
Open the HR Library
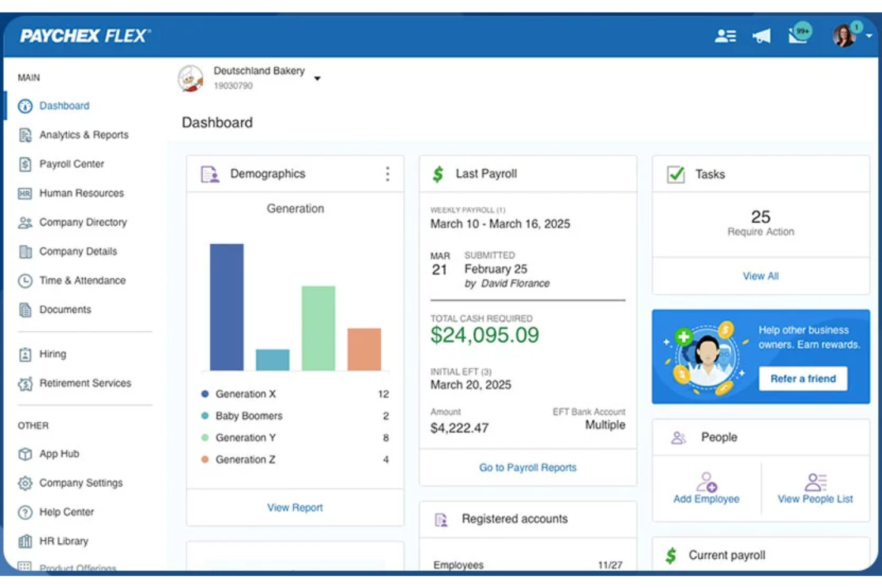tap(63, 541)
